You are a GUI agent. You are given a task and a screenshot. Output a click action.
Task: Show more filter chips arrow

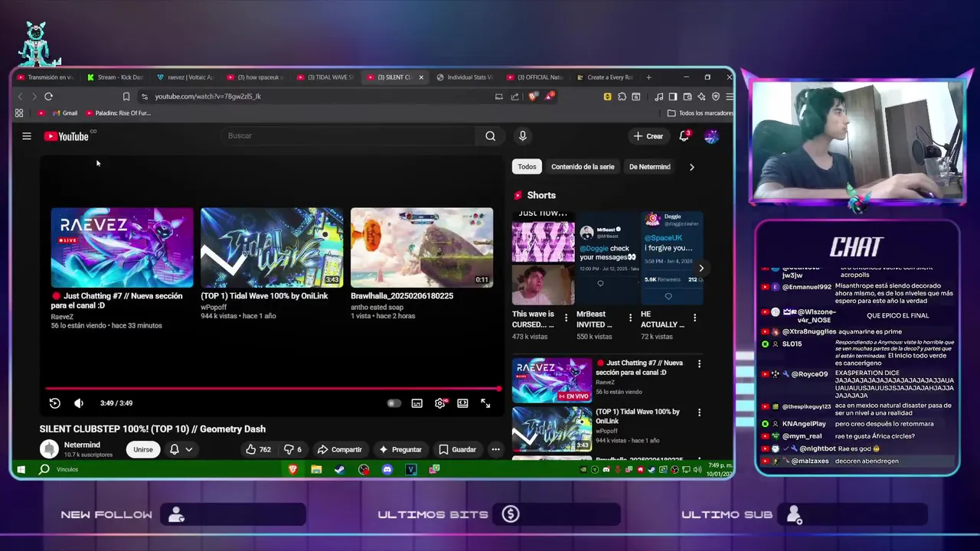pyautogui.click(x=691, y=167)
